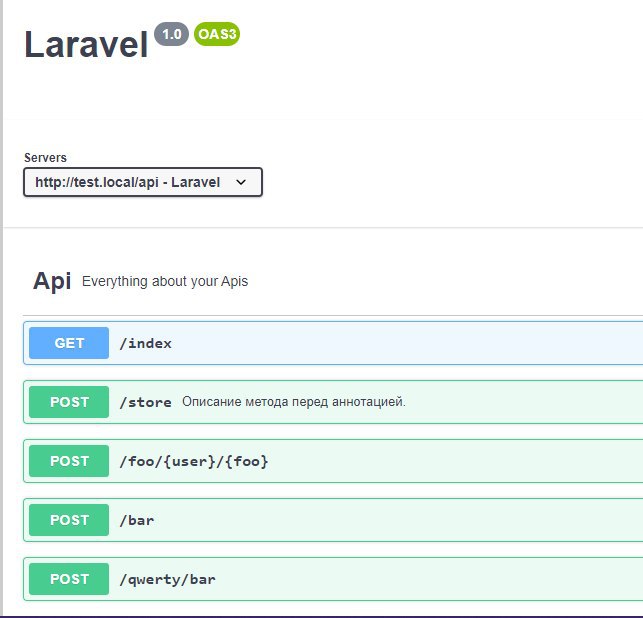Click the Servers label

click(45, 158)
